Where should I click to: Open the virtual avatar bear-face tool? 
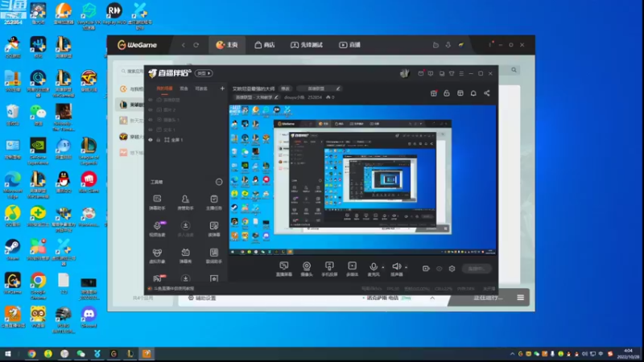pyautogui.click(x=157, y=256)
